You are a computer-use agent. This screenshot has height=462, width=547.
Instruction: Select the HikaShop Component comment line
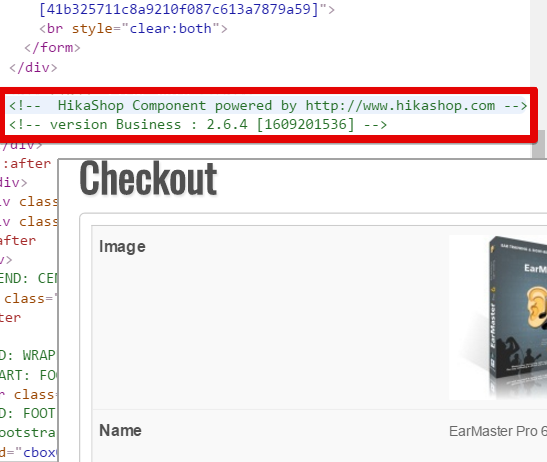tap(268, 105)
